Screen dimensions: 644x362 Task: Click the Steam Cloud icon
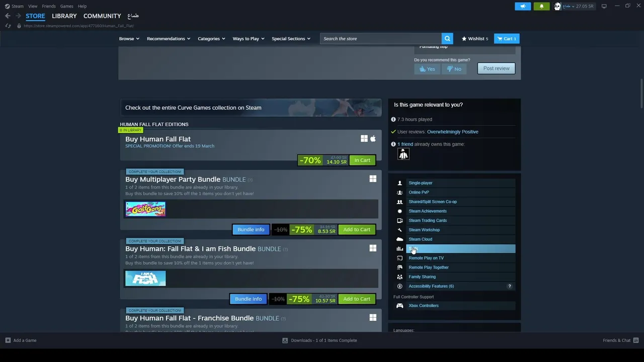coord(399,239)
